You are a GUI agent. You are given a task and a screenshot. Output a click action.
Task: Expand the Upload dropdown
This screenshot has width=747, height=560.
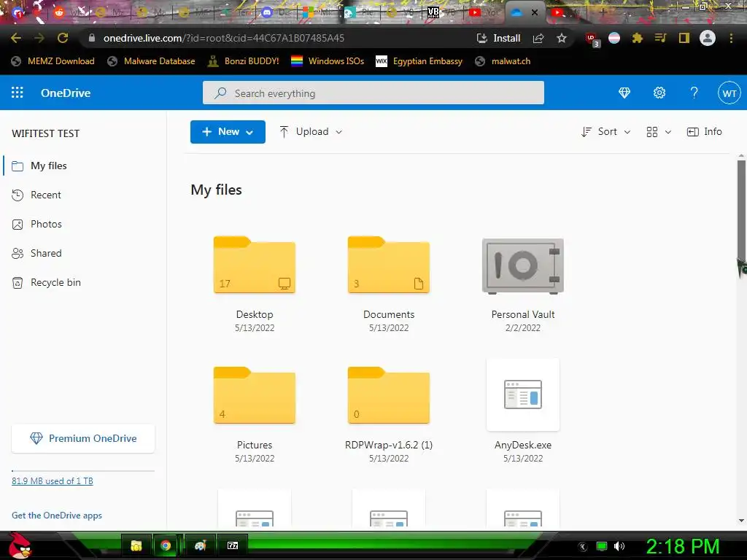coord(311,132)
